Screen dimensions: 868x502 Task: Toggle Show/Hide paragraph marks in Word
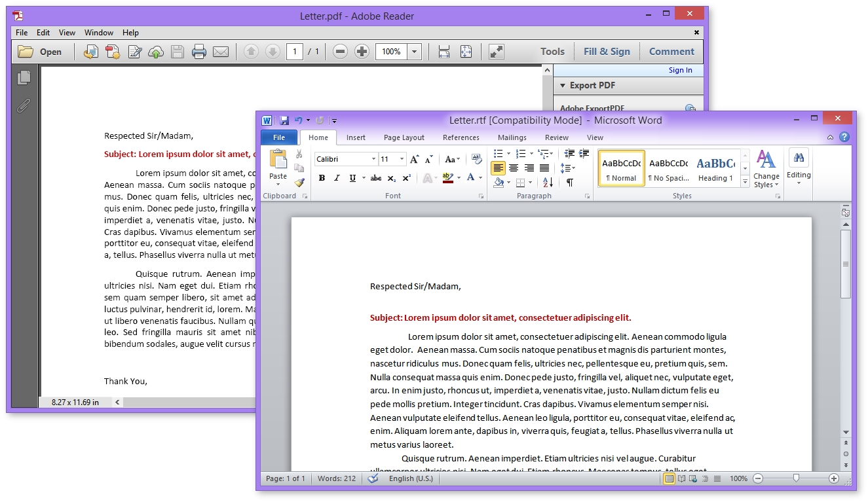[x=570, y=183]
